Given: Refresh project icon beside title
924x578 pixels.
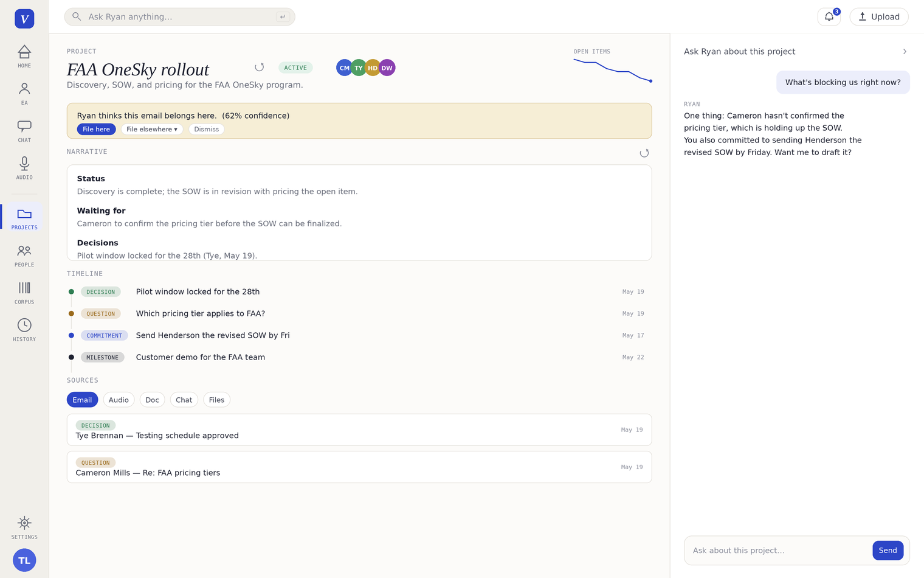Looking at the screenshot, I should [x=260, y=67].
